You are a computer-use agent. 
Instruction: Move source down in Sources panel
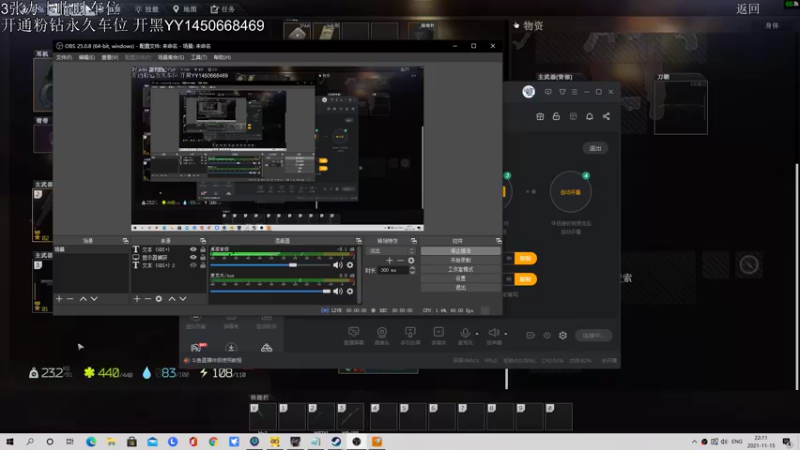(183, 299)
